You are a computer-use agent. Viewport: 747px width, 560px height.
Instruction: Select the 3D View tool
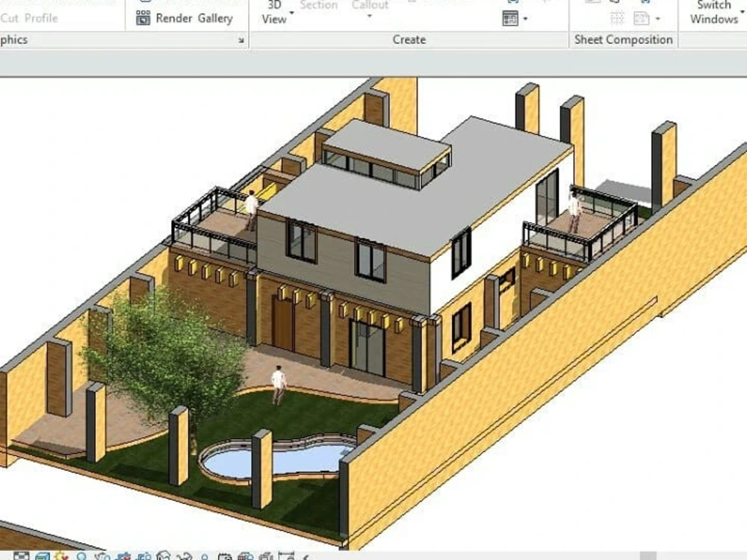(x=273, y=13)
